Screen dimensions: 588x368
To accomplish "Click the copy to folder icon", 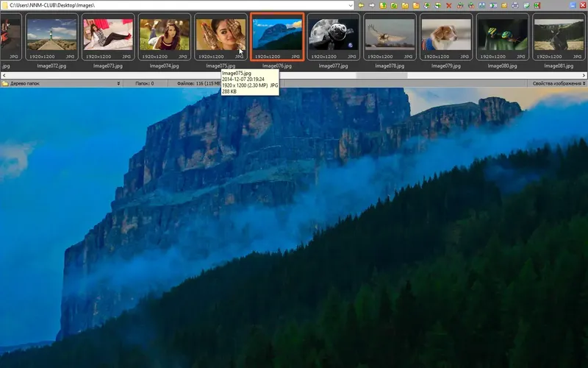I will (x=427, y=6).
